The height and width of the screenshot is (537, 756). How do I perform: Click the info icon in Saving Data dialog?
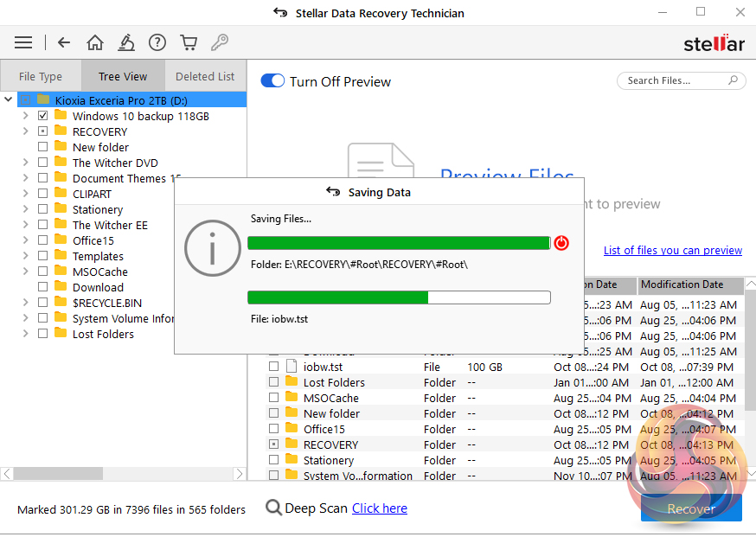pyautogui.click(x=213, y=248)
